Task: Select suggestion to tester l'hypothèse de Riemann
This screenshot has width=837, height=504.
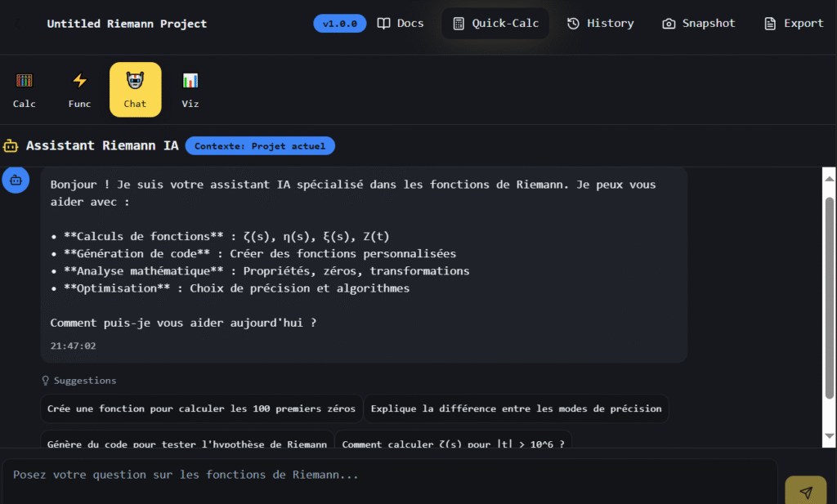Action: 187,442
